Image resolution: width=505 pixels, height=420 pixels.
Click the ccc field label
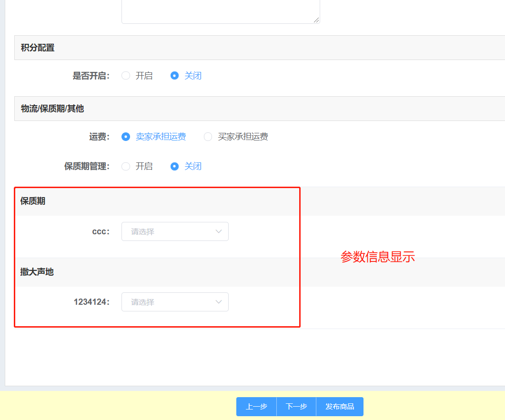101,232
